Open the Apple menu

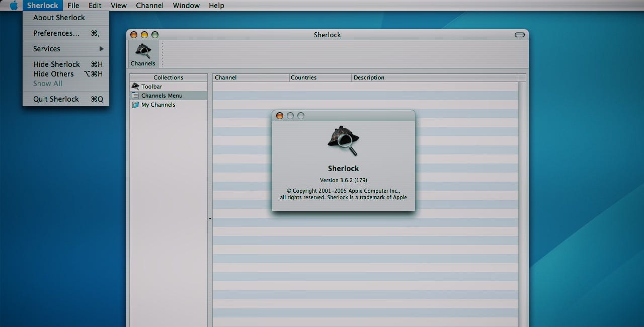(14, 6)
